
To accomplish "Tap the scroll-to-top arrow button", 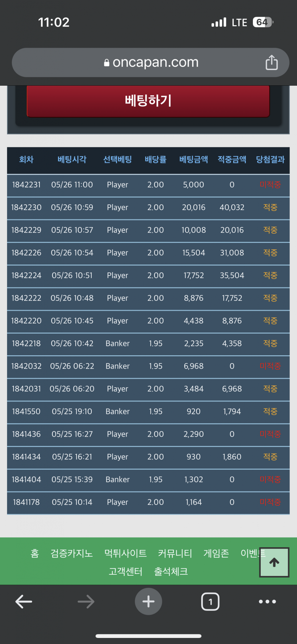I will (274, 562).
